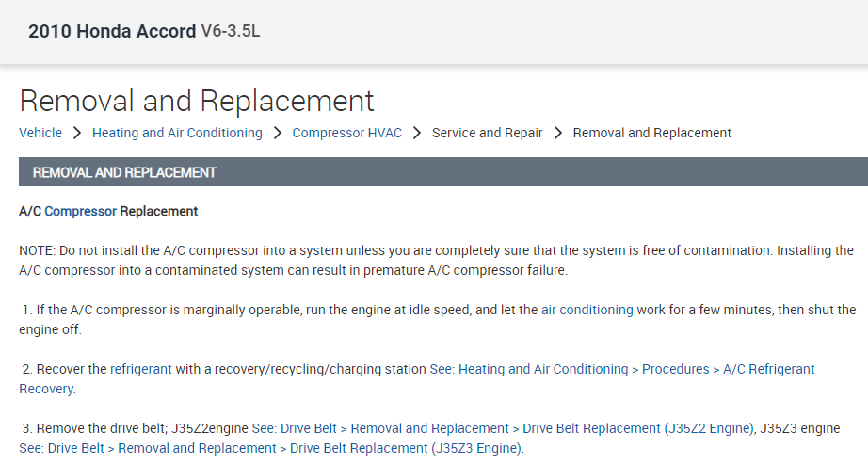This screenshot has width=868, height=464.
Task: Open the refrigerant link in step 2
Action: [x=141, y=369]
